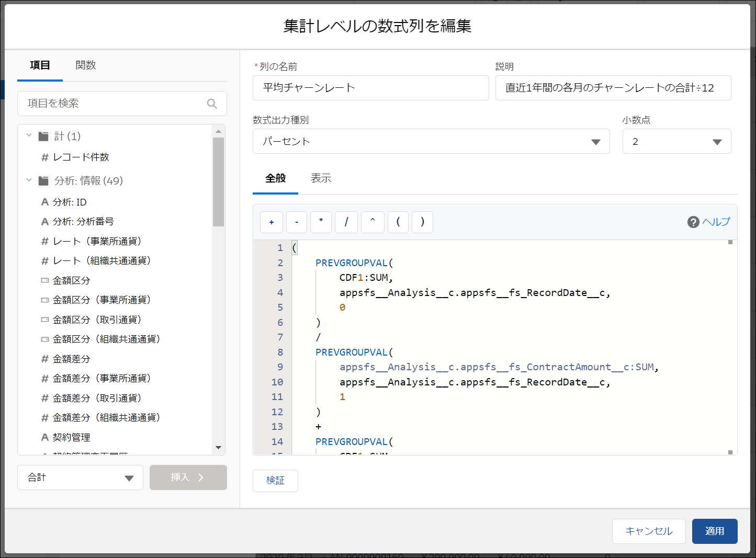Insert a closing parenthesis
Viewport: 756px width, 558px height.
(423, 222)
